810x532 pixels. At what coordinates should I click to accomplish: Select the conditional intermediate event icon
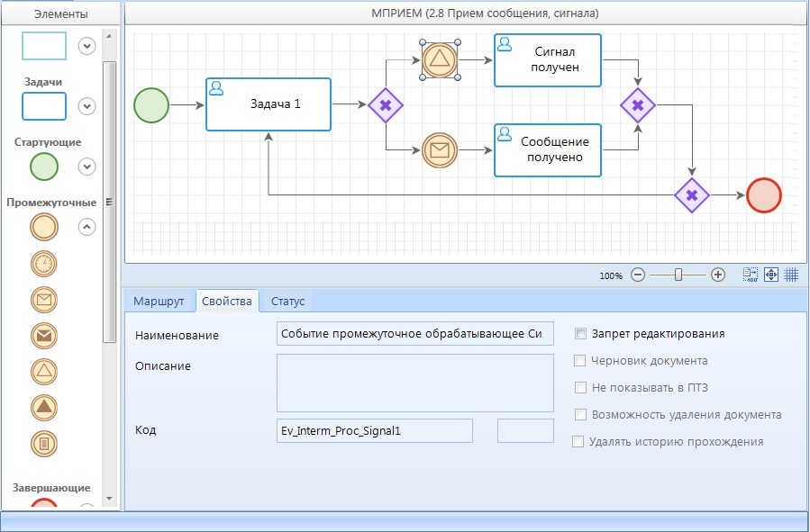pos(44,443)
